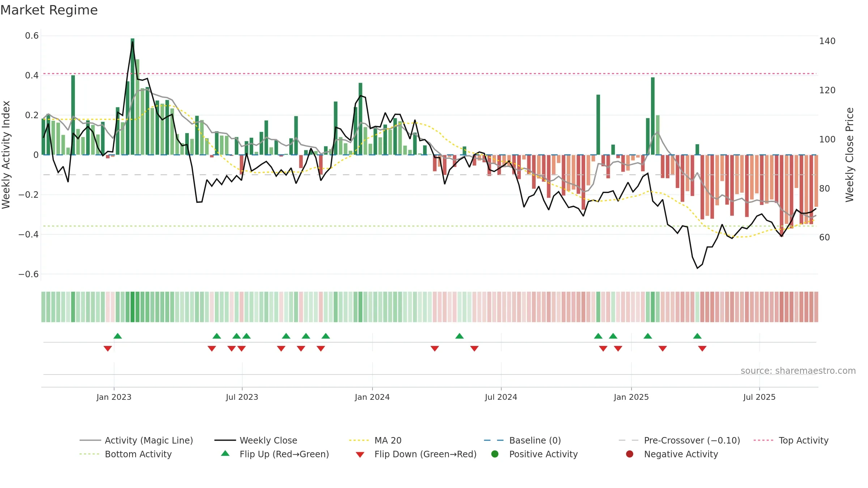The width and height of the screenshot is (868, 488).
Task: Click the first Flip Up marker near Jan 2023
Action: 118,336
